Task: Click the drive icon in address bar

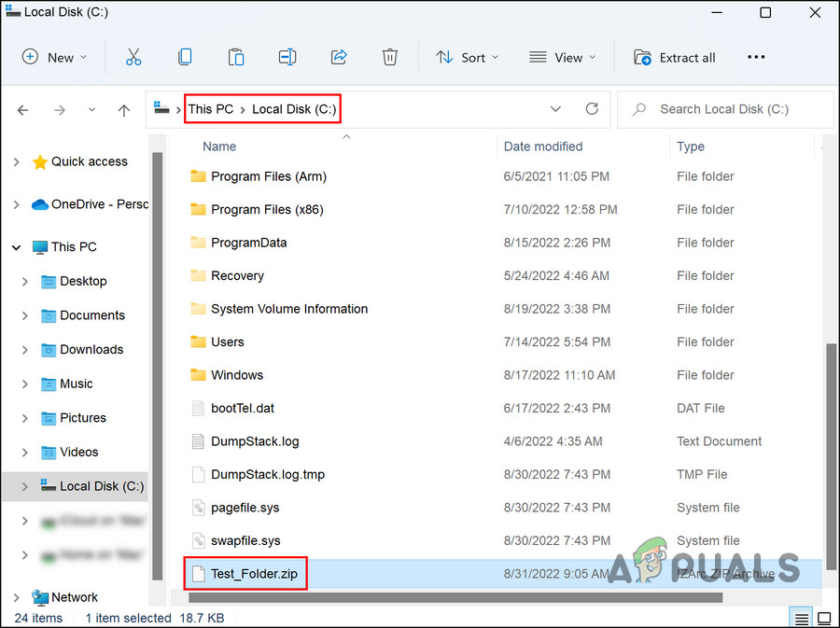Action: coord(161,107)
